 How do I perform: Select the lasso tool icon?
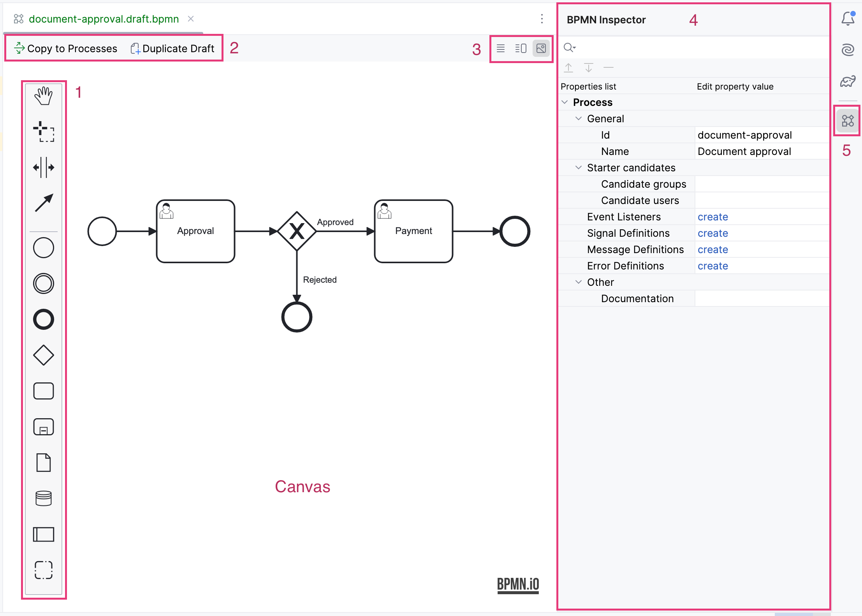43,132
